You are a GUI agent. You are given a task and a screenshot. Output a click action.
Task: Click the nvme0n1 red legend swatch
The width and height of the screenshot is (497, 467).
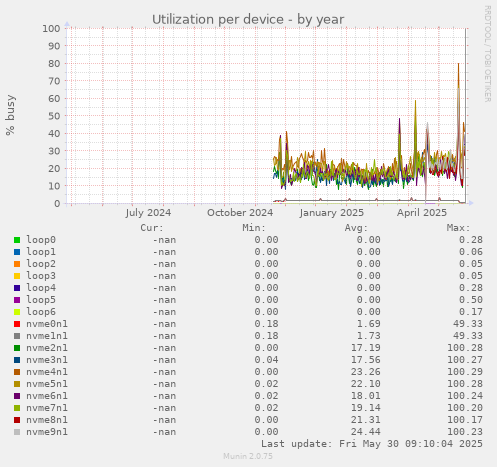17,324
